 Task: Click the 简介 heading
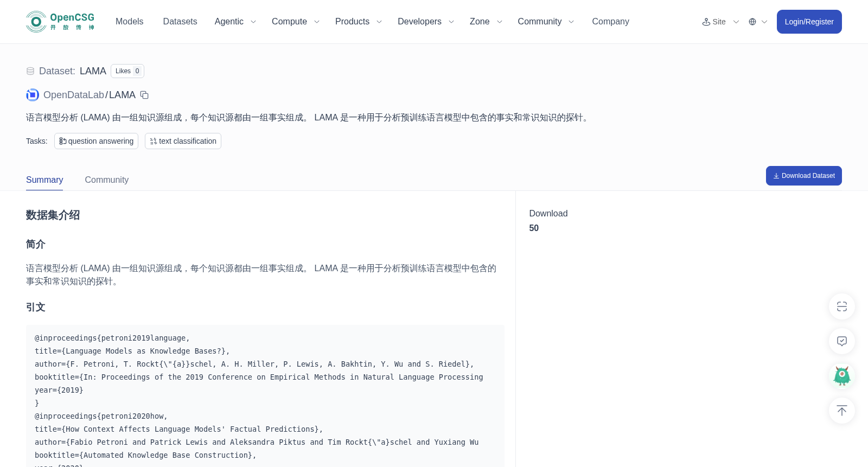tap(36, 244)
